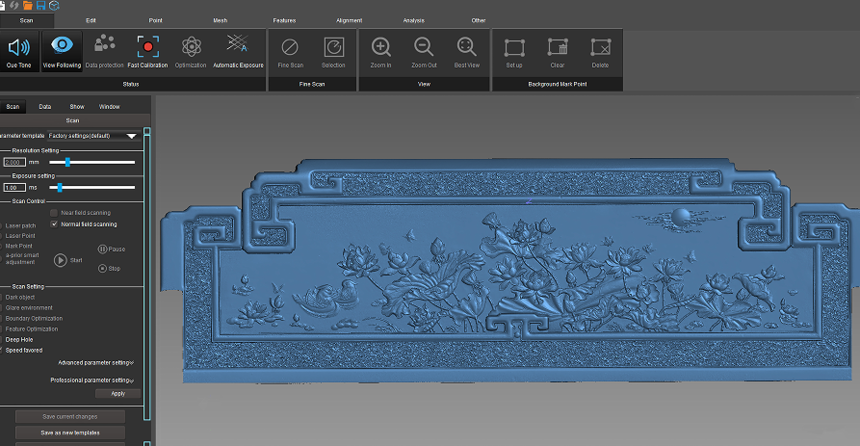Screen dimensions: 860x446
Task: Start the scan with play button
Action: tap(60, 260)
